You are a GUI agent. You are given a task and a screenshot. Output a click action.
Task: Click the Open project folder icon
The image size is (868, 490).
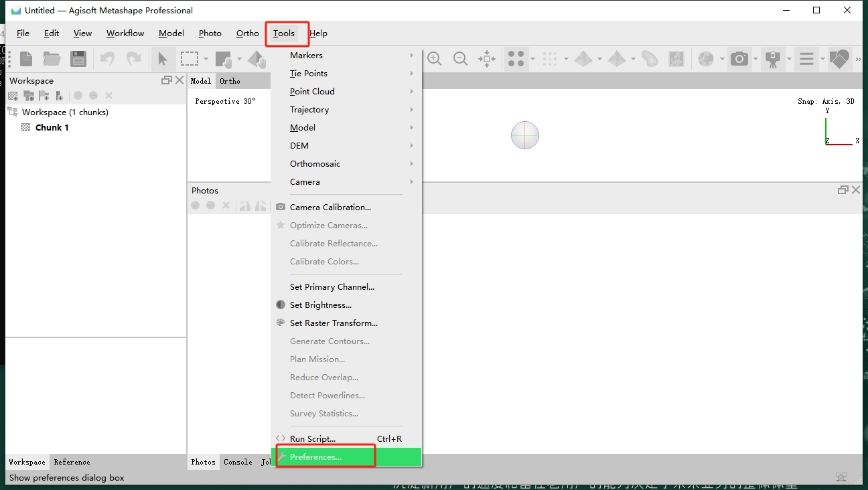[52, 59]
